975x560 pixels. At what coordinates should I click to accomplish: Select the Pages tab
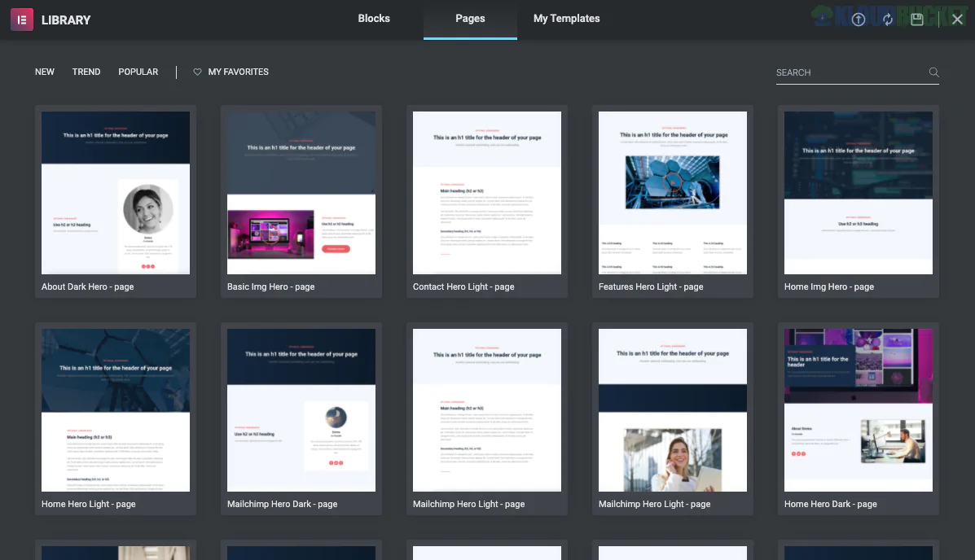click(470, 18)
